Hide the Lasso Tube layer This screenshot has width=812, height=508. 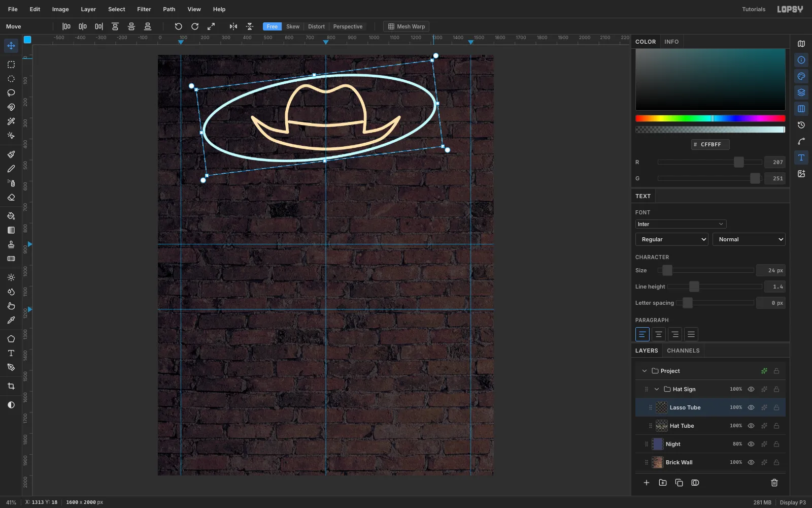pos(751,407)
